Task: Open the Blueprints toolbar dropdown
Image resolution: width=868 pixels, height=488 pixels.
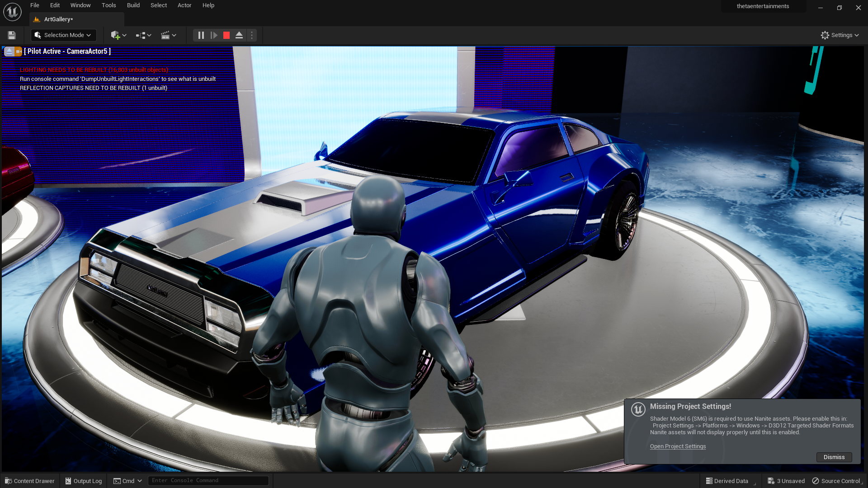Action: point(143,35)
